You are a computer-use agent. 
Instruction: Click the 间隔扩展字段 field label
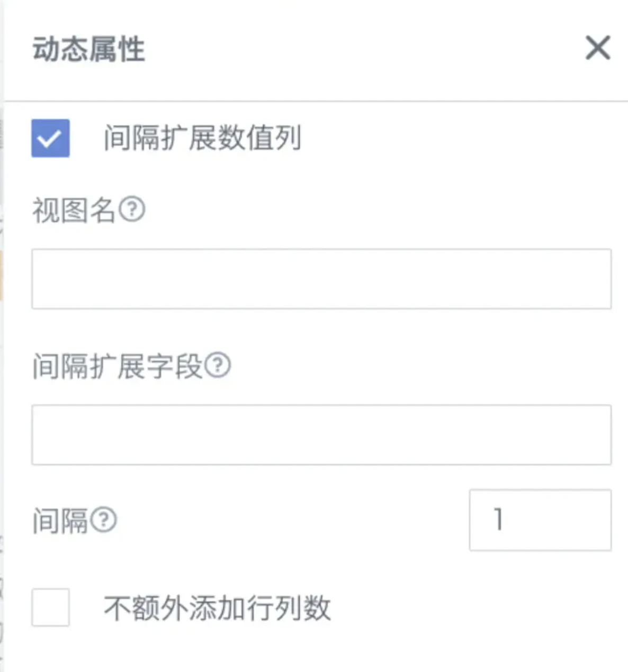point(118,366)
